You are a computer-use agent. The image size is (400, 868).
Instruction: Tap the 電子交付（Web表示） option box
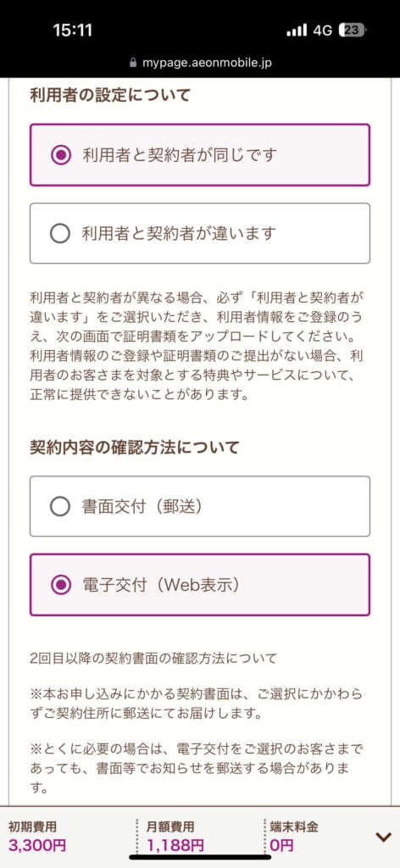(200, 585)
